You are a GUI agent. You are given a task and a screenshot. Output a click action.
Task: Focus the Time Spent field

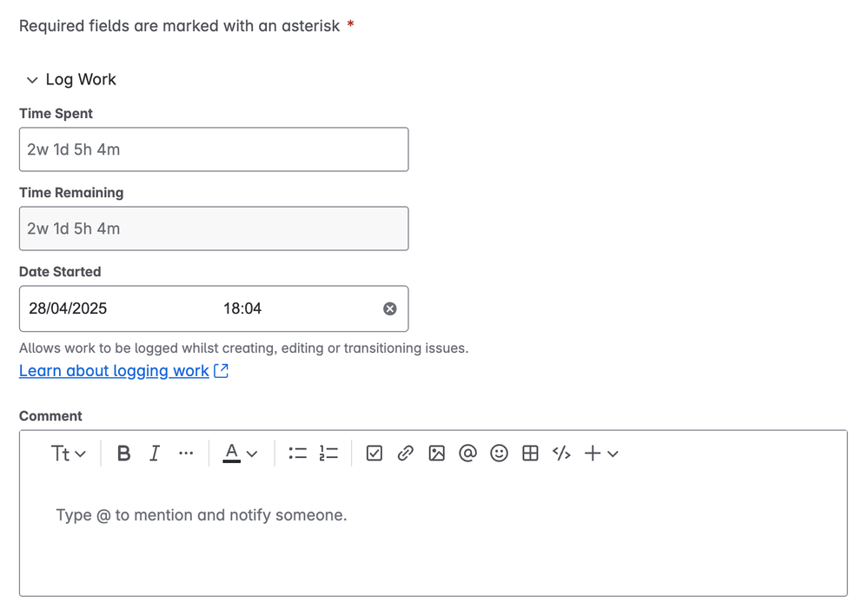click(214, 149)
